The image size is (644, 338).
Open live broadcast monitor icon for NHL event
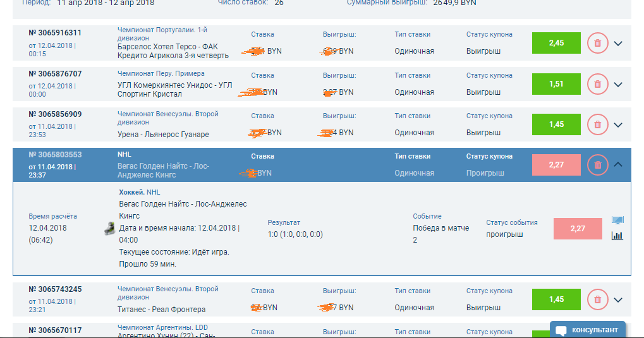coord(617,220)
